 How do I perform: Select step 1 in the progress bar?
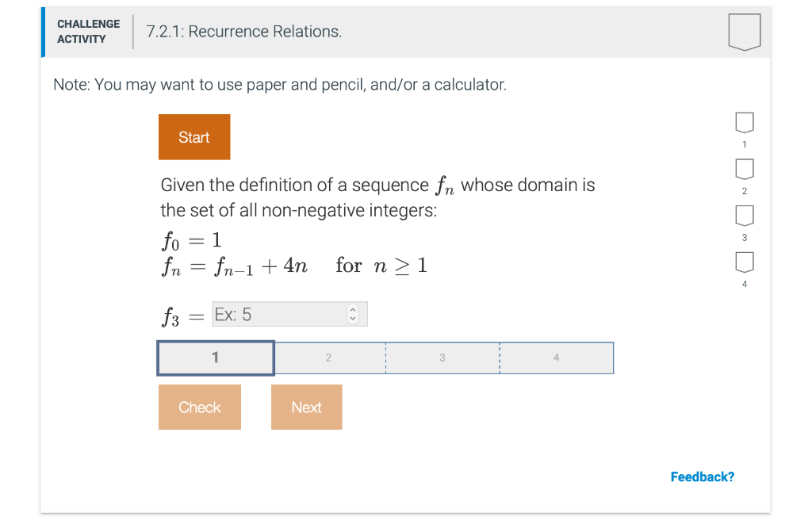point(215,358)
